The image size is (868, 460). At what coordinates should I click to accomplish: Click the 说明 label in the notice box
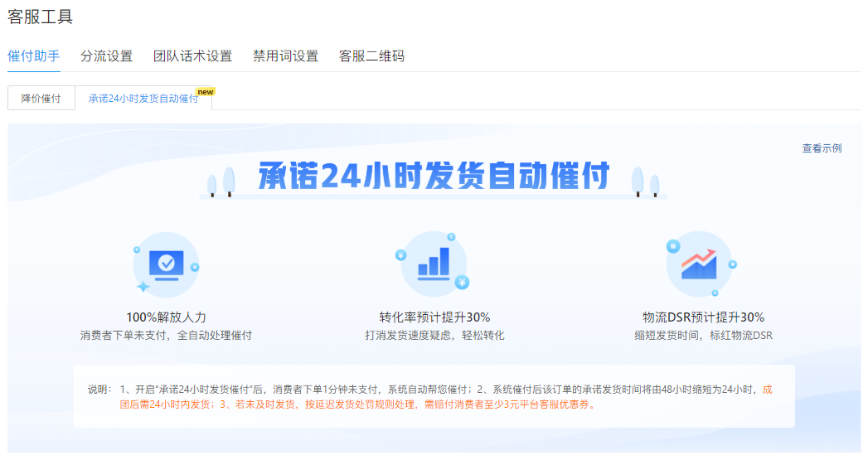[99, 390]
